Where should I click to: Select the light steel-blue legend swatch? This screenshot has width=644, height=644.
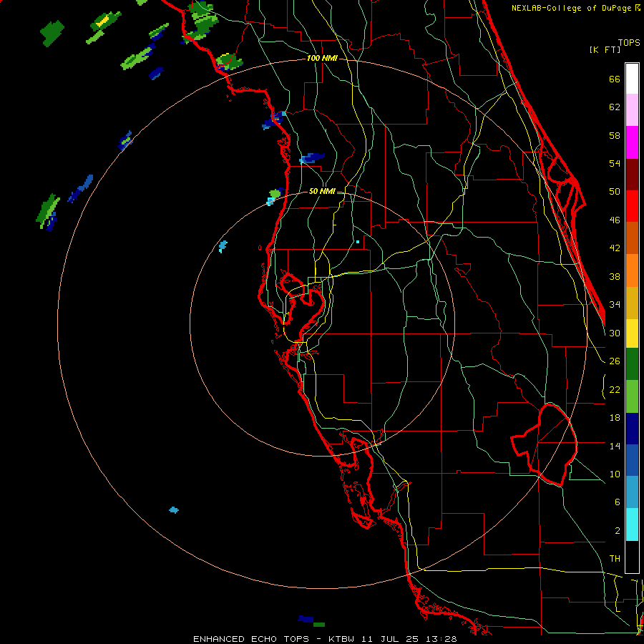pyautogui.click(x=632, y=493)
